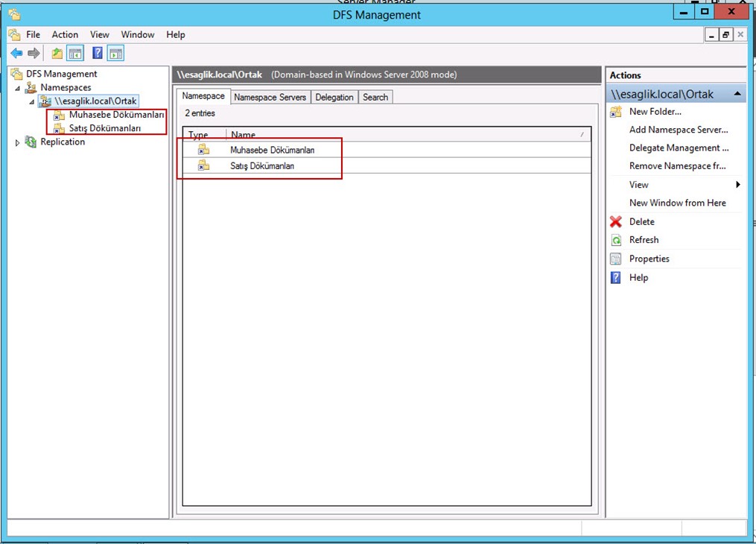This screenshot has width=756, height=544.
Task: Click Muhasebe Dökümanları folder icon in list
Action: (x=203, y=150)
